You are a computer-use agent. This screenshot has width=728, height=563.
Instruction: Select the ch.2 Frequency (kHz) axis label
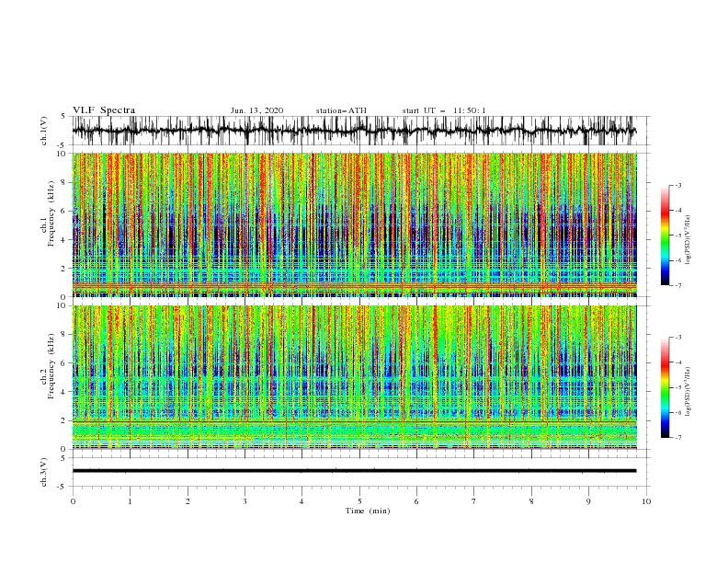[x=51, y=366]
